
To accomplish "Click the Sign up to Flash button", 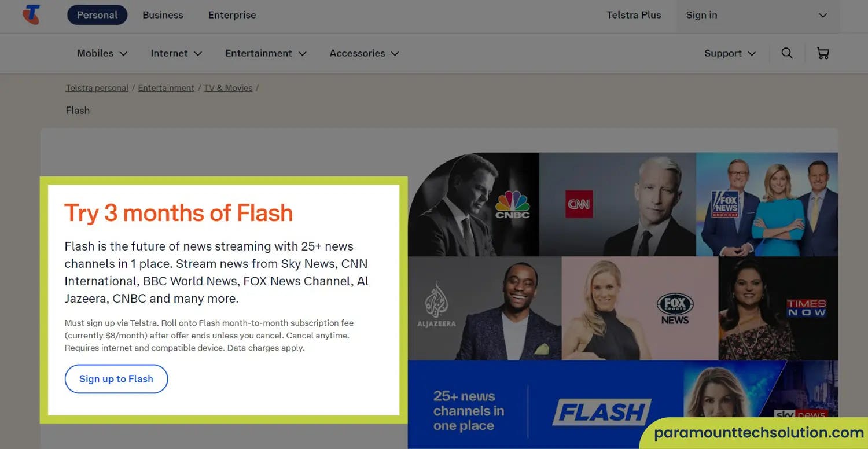I will (x=116, y=379).
